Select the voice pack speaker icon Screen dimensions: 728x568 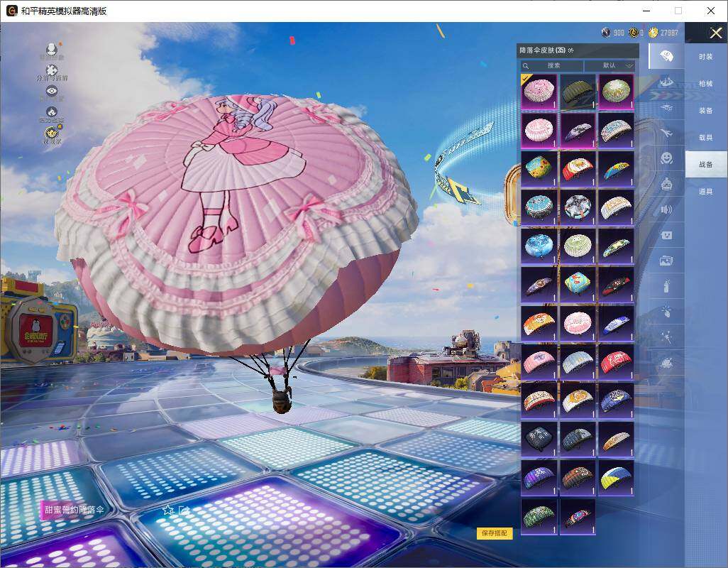[x=666, y=209]
